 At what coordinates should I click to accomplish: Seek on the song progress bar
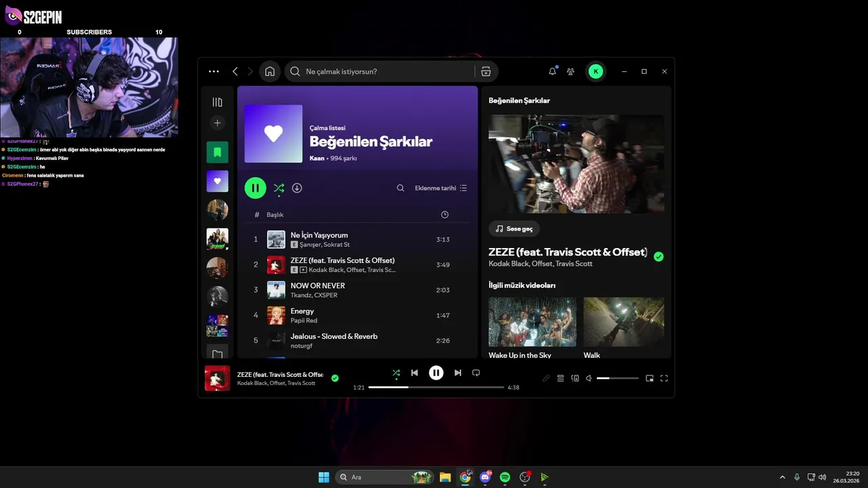pos(436,387)
